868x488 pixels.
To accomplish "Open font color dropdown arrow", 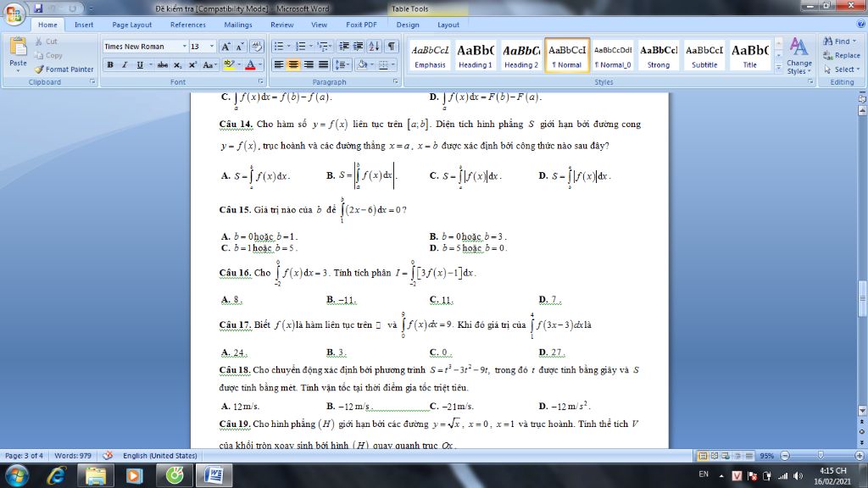I will pyautogui.click(x=260, y=64).
